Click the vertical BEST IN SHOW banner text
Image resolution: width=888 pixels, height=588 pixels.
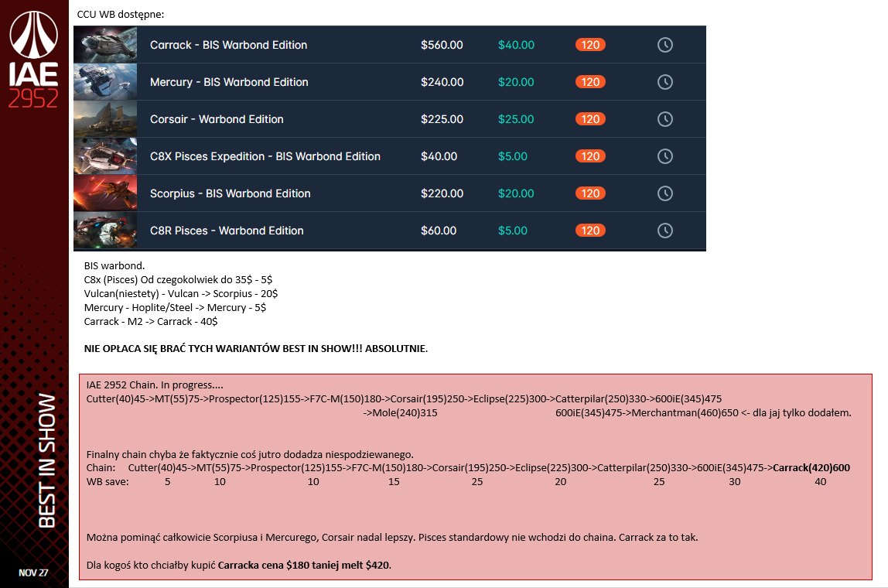(x=46, y=460)
